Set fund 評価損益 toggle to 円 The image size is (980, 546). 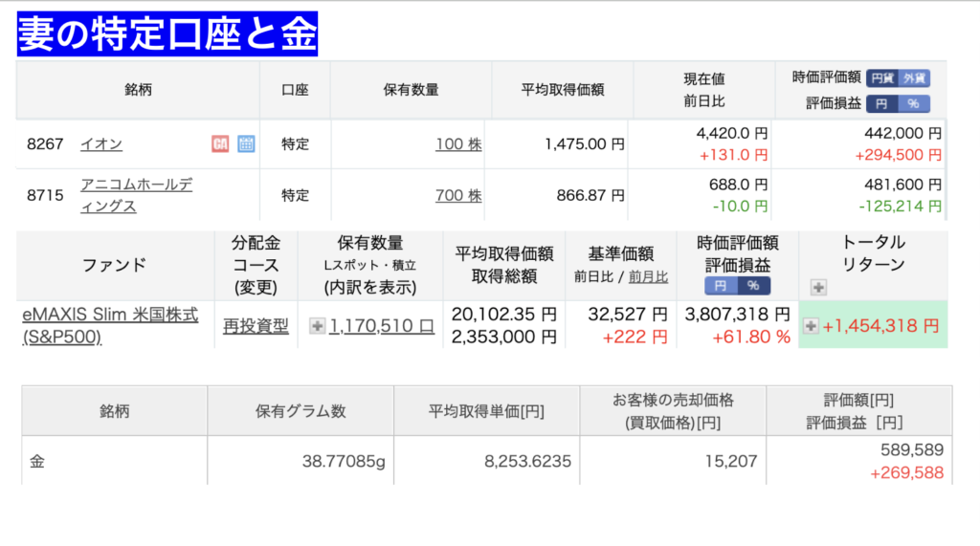pyautogui.click(x=721, y=286)
